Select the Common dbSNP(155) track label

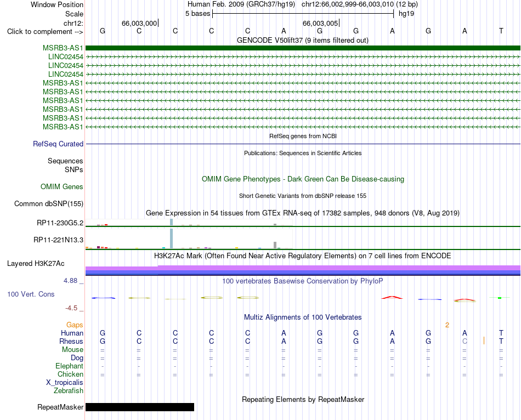click(49, 203)
